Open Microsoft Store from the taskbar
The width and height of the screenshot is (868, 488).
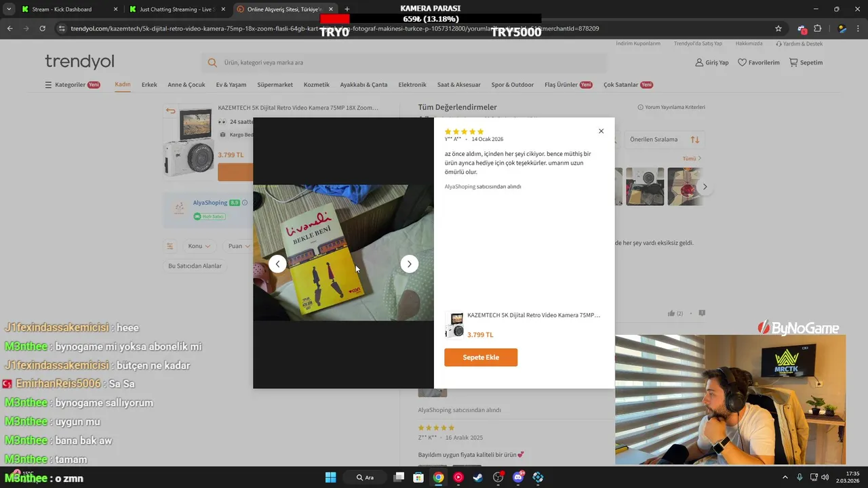coord(418,477)
